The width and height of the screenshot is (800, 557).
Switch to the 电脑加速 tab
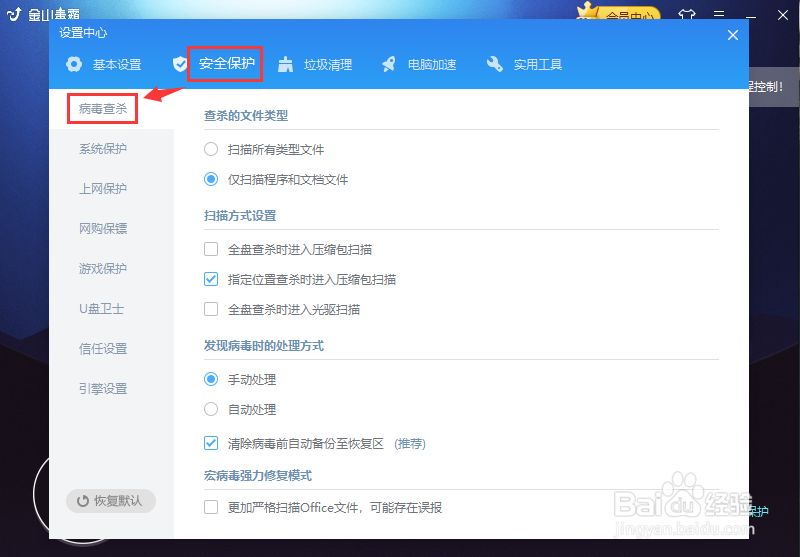coord(432,65)
